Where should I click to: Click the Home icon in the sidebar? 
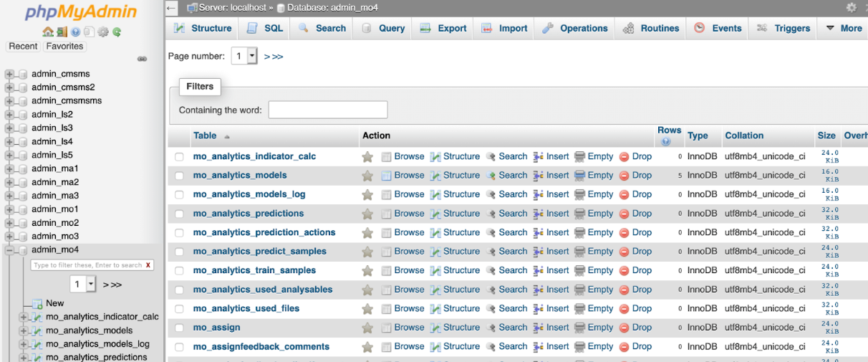pos(47,32)
